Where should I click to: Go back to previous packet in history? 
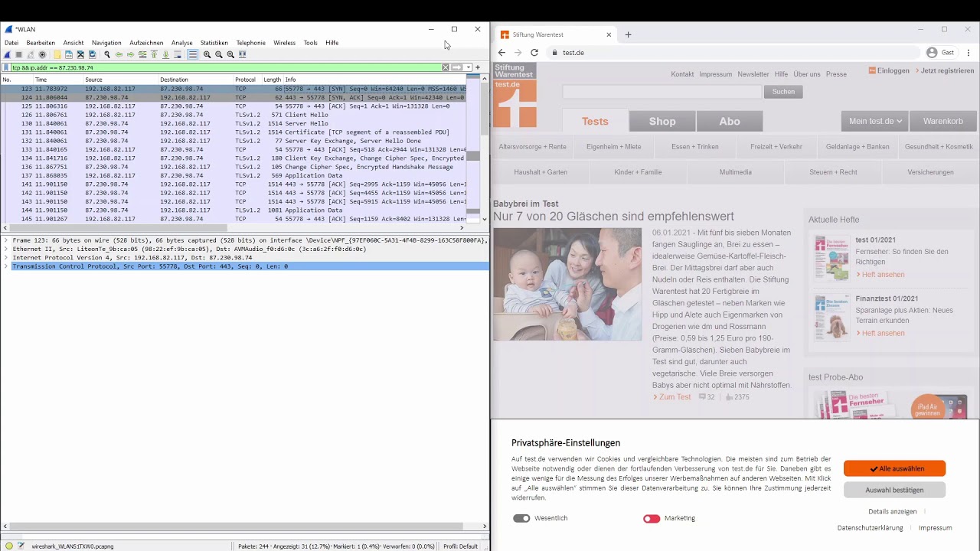pos(119,54)
